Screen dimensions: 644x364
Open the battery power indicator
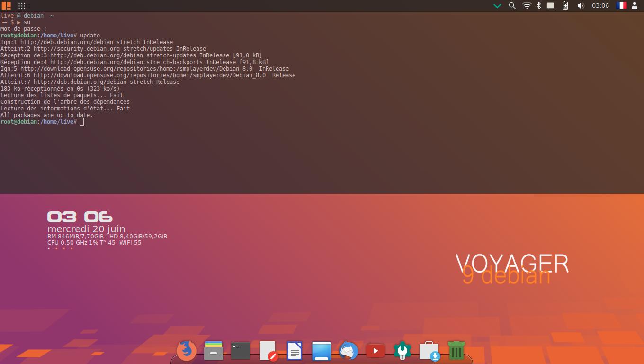(565, 6)
